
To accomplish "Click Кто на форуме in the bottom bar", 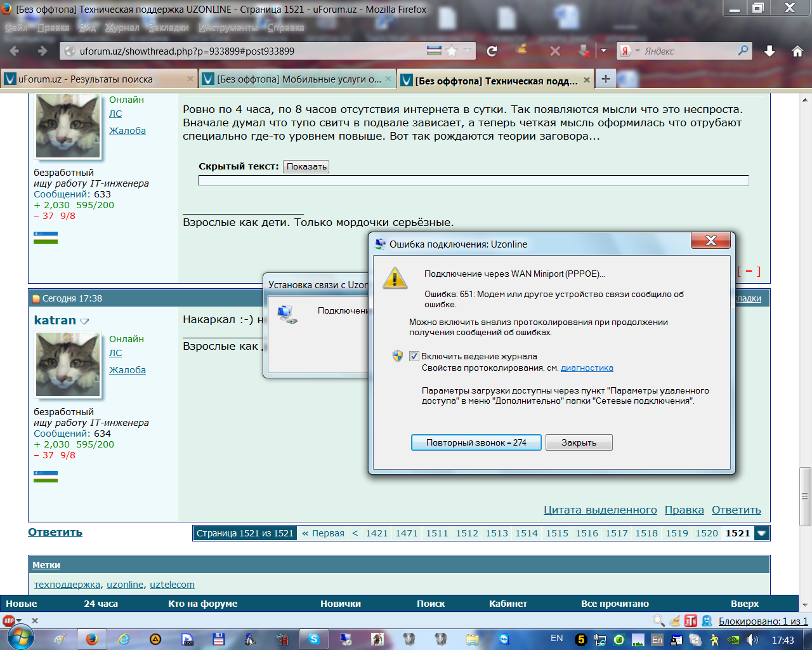I will 203,604.
